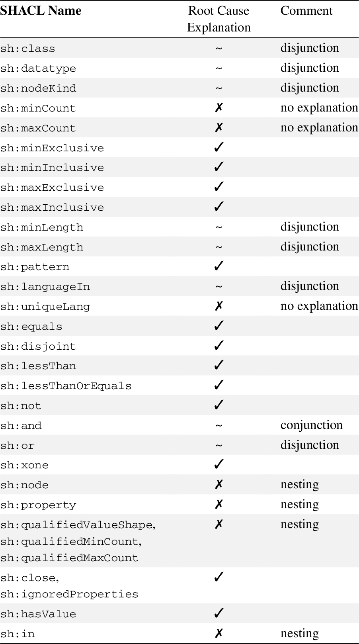Screen dimensions: 359x644
Task: Click the SHACL Name column header
Action: pos(41,11)
